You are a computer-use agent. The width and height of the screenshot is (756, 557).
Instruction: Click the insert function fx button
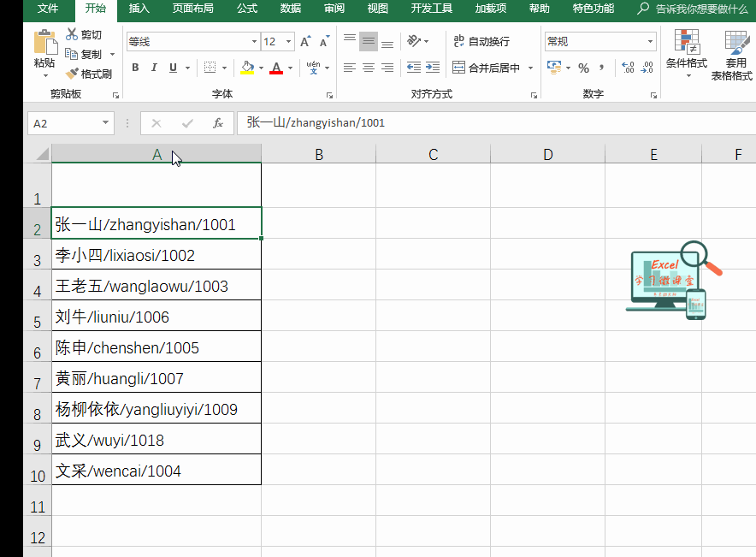(218, 123)
